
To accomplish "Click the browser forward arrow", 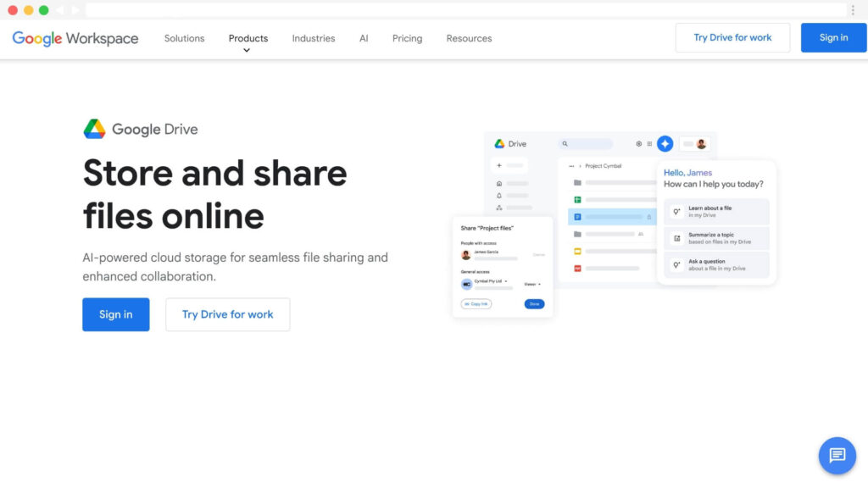I will click(x=75, y=10).
